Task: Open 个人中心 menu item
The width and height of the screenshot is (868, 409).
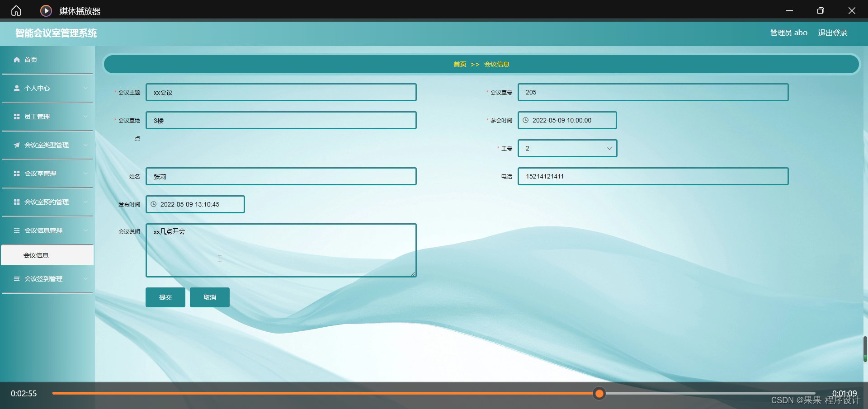Action: [47, 88]
